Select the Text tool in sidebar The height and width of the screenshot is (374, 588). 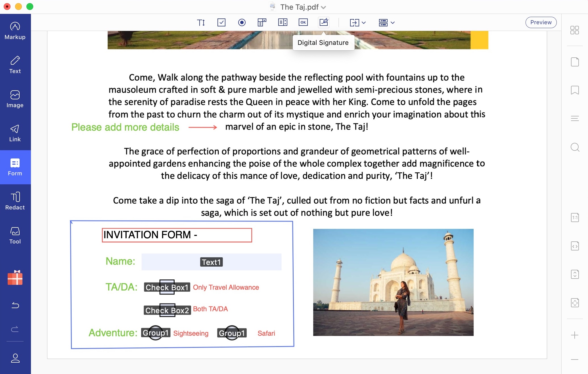point(14,64)
